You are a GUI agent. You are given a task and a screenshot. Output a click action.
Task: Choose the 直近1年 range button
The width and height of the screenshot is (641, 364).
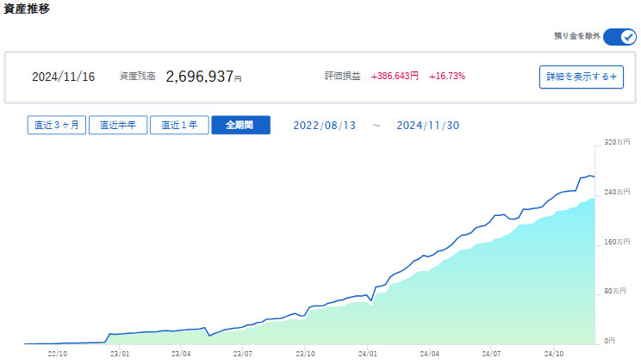[179, 125]
